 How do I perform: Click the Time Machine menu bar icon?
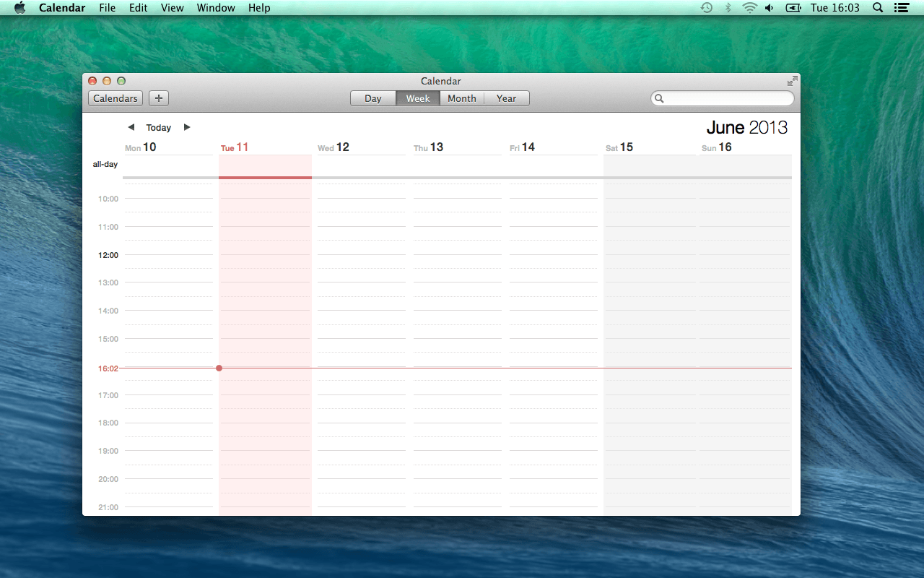pyautogui.click(x=707, y=8)
